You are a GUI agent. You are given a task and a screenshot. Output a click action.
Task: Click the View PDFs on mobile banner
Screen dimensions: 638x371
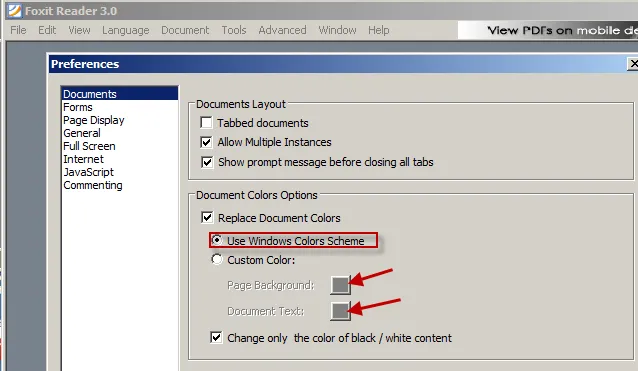pos(548,30)
